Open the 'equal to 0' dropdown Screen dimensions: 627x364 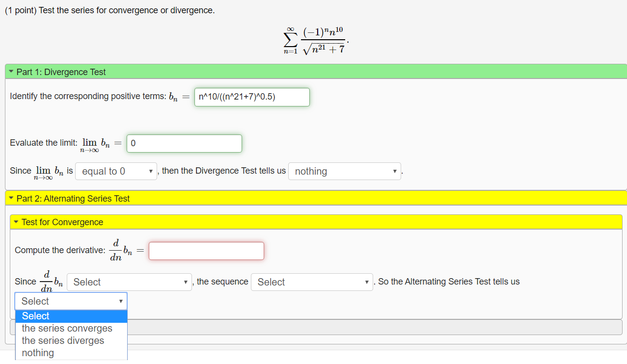click(x=116, y=171)
